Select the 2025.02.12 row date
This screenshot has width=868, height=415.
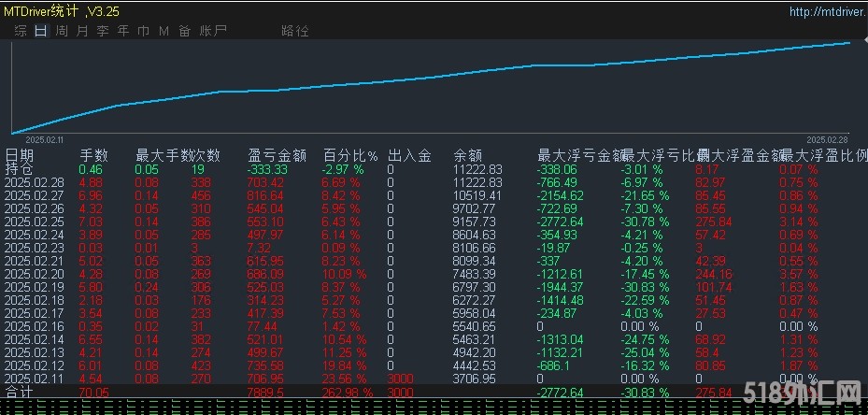point(35,366)
